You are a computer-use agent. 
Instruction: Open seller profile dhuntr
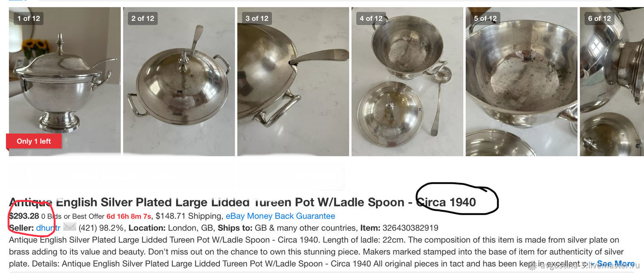pyautogui.click(x=48, y=228)
